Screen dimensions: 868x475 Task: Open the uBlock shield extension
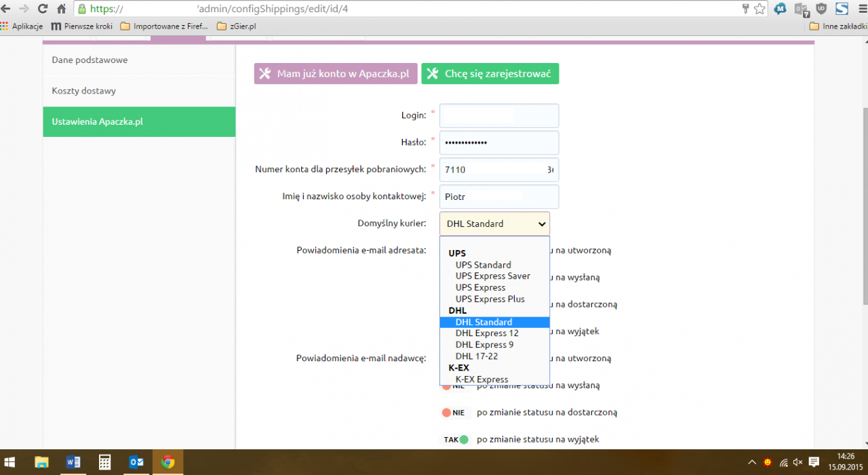pyautogui.click(x=821, y=9)
